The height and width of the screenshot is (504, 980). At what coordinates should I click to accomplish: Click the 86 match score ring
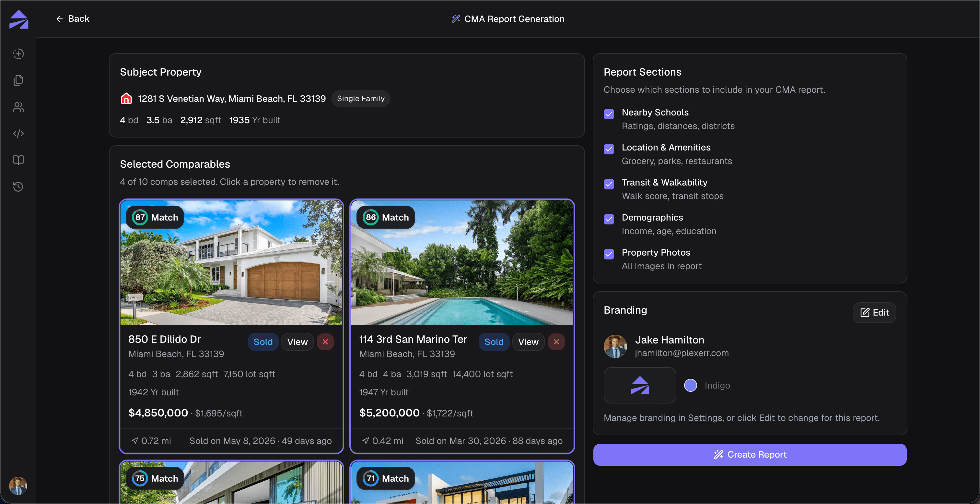[x=370, y=217]
